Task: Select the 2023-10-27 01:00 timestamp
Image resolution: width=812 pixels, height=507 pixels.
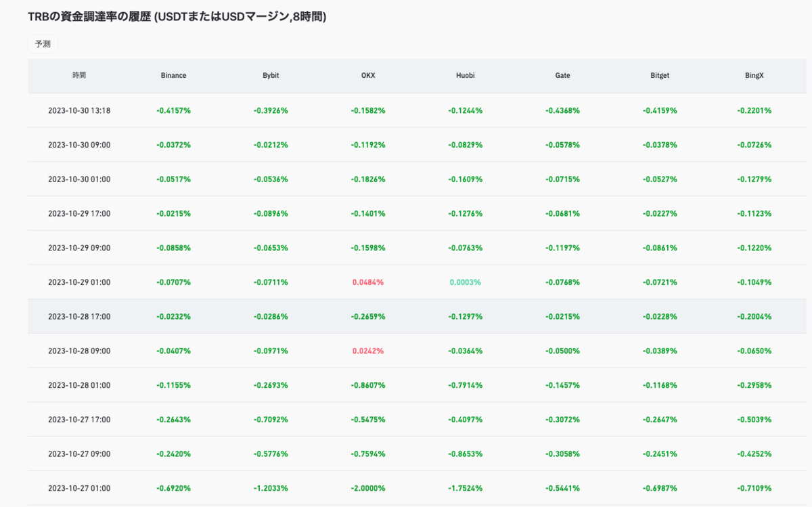Action: [79, 488]
